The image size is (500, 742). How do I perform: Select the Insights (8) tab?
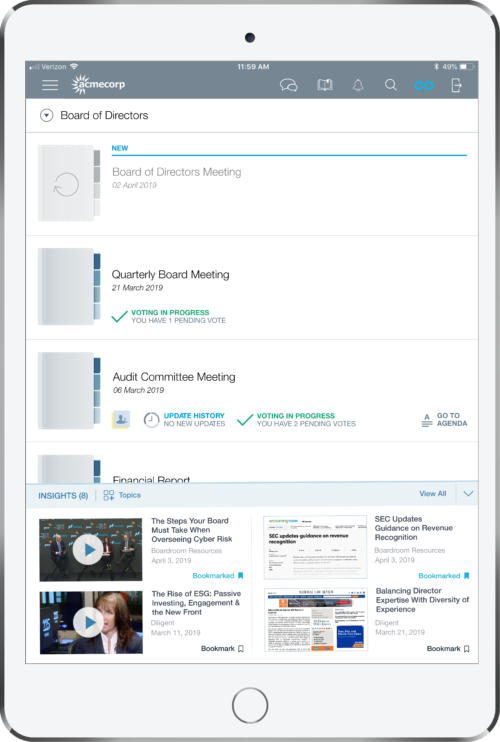(x=63, y=495)
